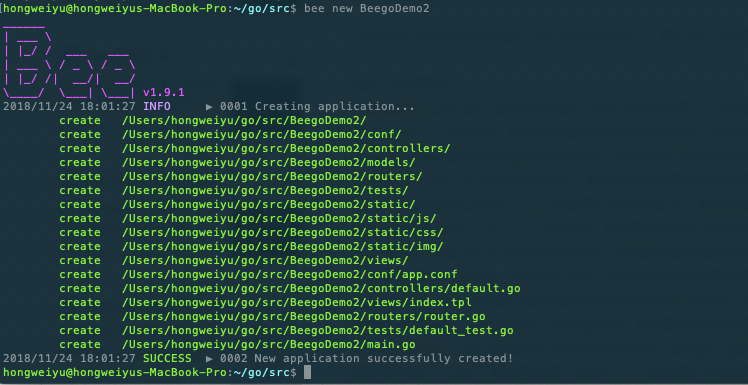Click the path ending in BeegoDemo2/static/

click(x=269, y=204)
